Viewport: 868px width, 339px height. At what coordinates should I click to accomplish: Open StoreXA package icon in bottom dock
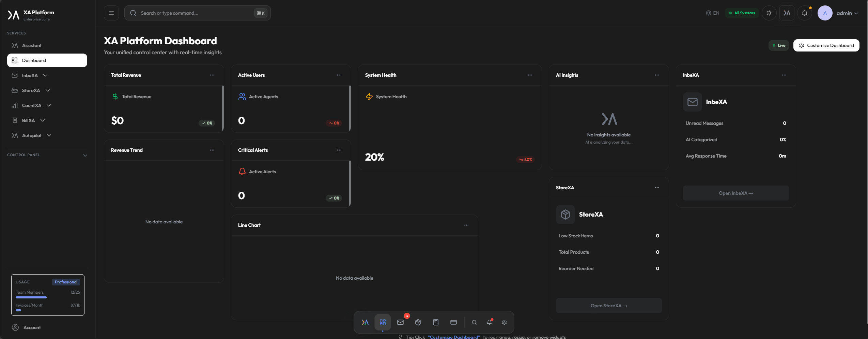tap(418, 322)
